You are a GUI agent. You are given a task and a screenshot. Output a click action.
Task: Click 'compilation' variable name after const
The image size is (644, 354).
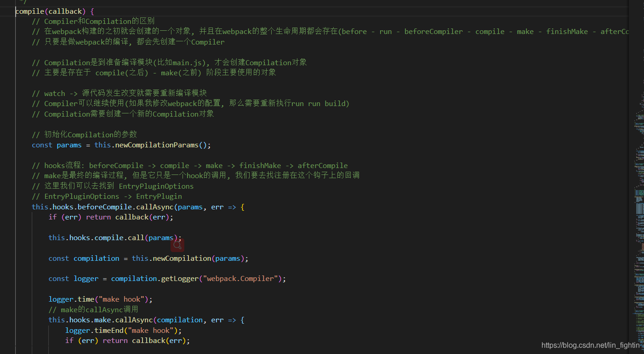(x=97, y=258)
